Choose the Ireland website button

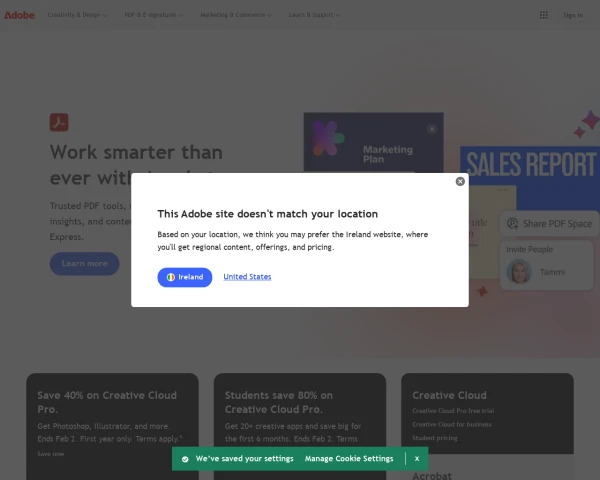(185, 277)
